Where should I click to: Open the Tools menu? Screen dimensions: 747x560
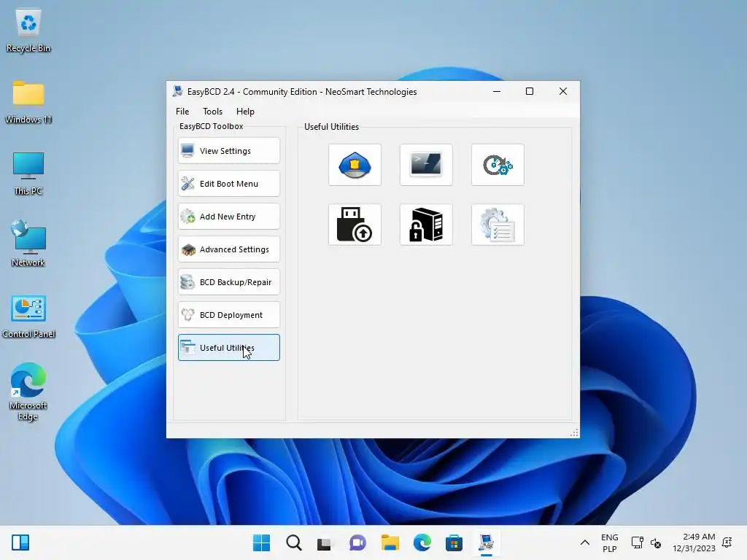(x=212, y=112)
